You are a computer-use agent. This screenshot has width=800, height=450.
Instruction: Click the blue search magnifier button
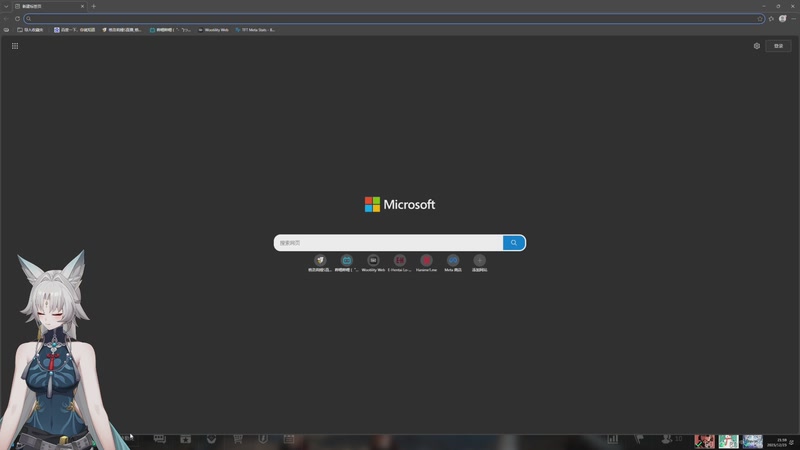pyautogui.click(x=514, y=243)
